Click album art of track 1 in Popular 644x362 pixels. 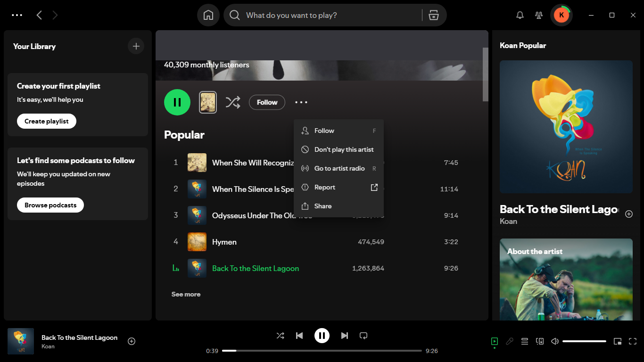(197, 163)
